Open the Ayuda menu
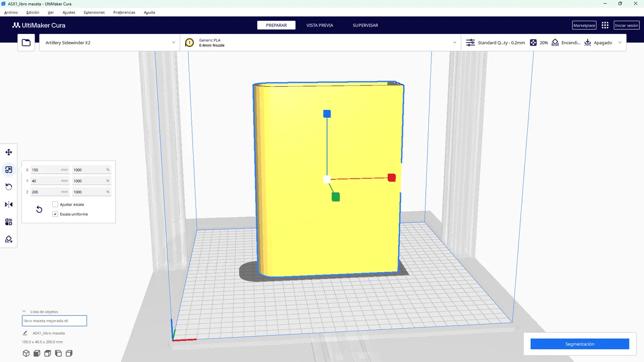Screen dimensions: 644x362 (149, 12)
